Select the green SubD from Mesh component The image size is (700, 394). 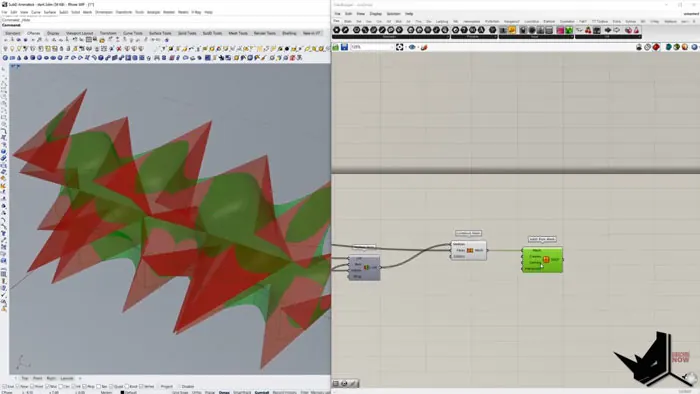point(542,260)
